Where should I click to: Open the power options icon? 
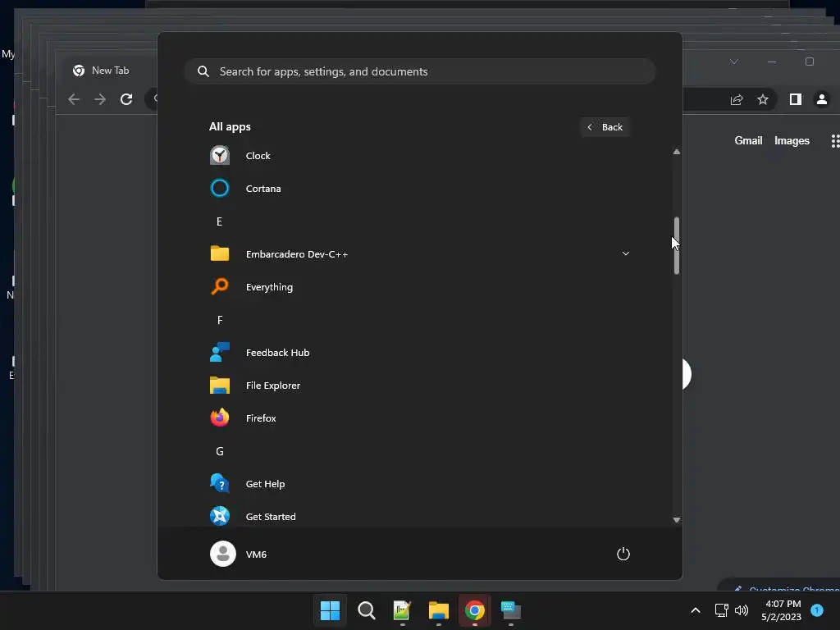click(623, 554)
